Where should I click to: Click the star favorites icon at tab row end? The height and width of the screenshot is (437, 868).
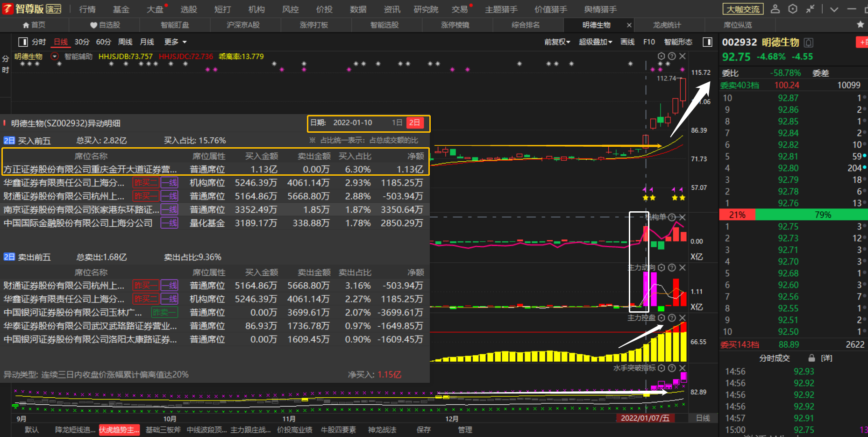pos(861,25)
